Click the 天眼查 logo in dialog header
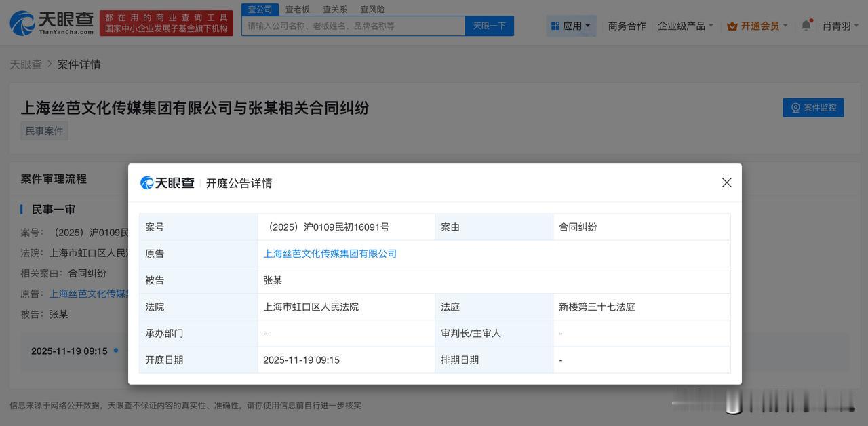The image size is (868, 426). click(167, 182)
